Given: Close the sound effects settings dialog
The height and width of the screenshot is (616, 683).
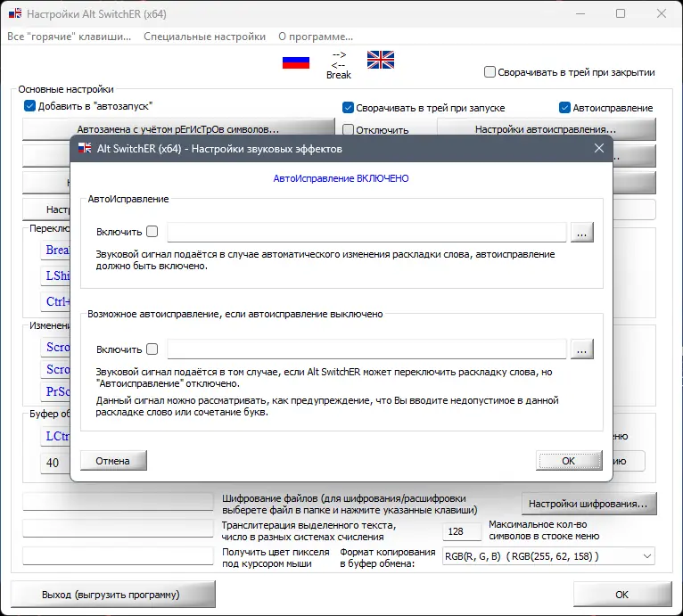Looking at the screenshot, I should 599,148.
